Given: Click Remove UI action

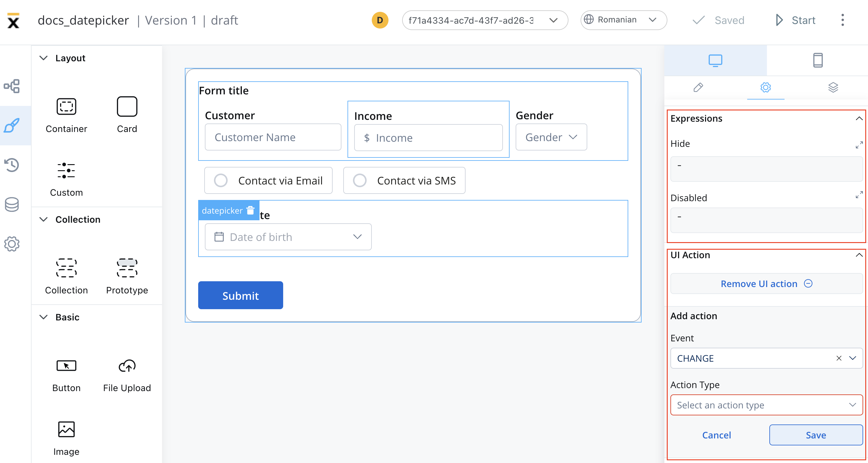Looking at the screenshot, I should (766, 284).
